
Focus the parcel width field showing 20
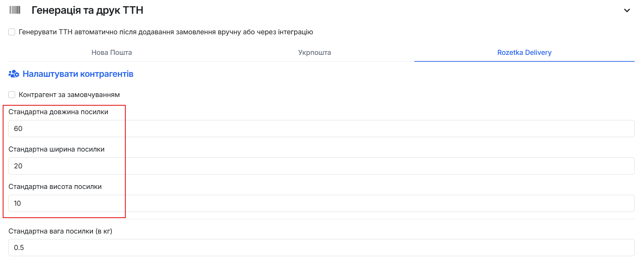coord(321,166)
